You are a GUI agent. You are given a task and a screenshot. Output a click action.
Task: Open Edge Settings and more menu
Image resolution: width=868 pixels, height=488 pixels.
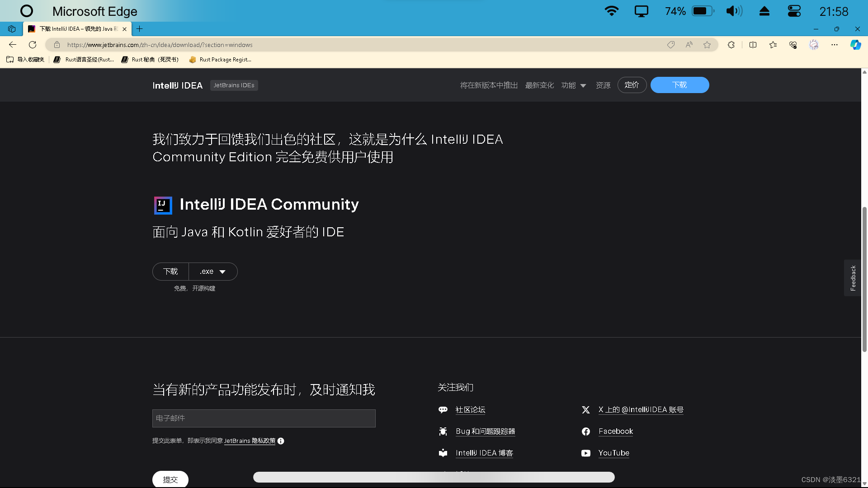[x=835, y=45]
